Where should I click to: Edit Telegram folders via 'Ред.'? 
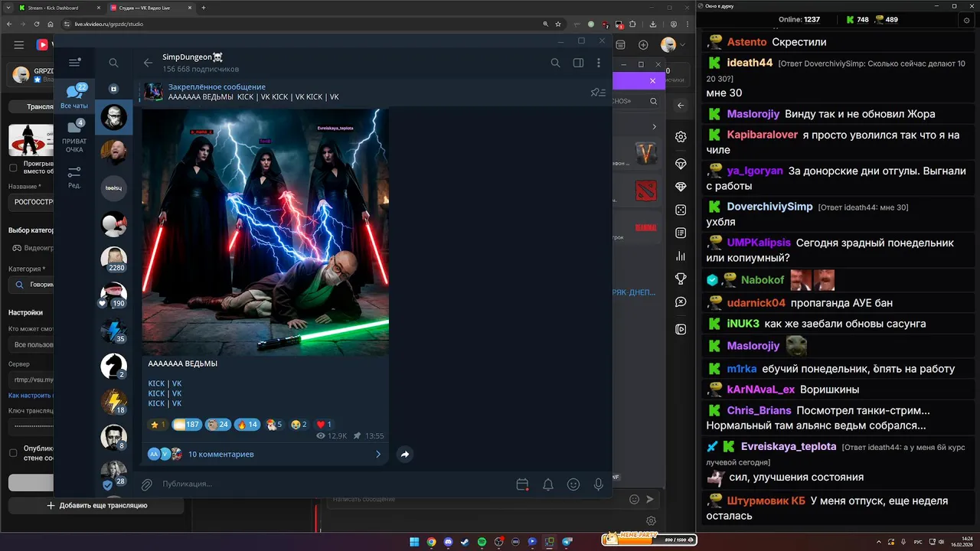pos(74,178)
